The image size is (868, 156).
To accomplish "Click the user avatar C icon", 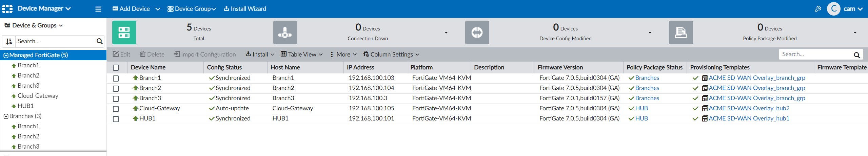I will [834, 9].
